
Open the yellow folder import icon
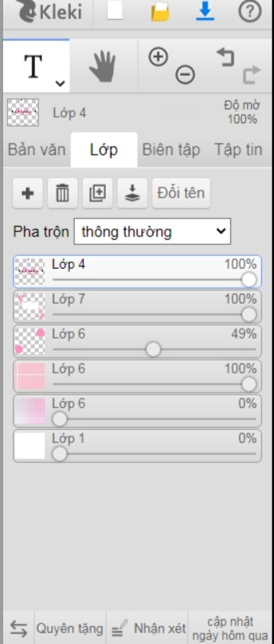point(160,12)
